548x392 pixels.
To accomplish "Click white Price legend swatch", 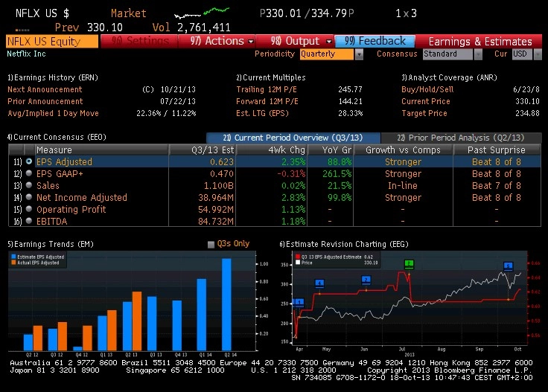I will click(x=298, y=263).
